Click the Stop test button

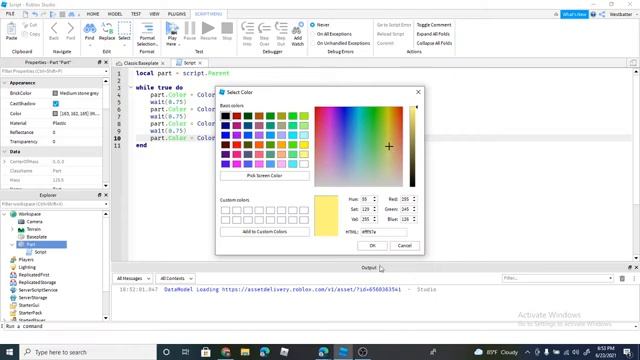tap(227, 28)
